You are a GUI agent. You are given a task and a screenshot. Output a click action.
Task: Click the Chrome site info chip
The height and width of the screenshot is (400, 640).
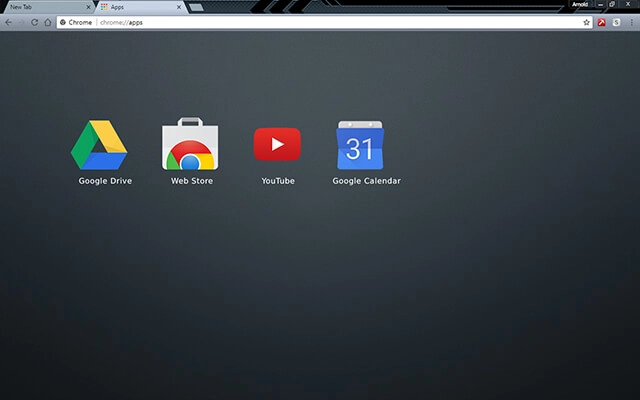76,22
